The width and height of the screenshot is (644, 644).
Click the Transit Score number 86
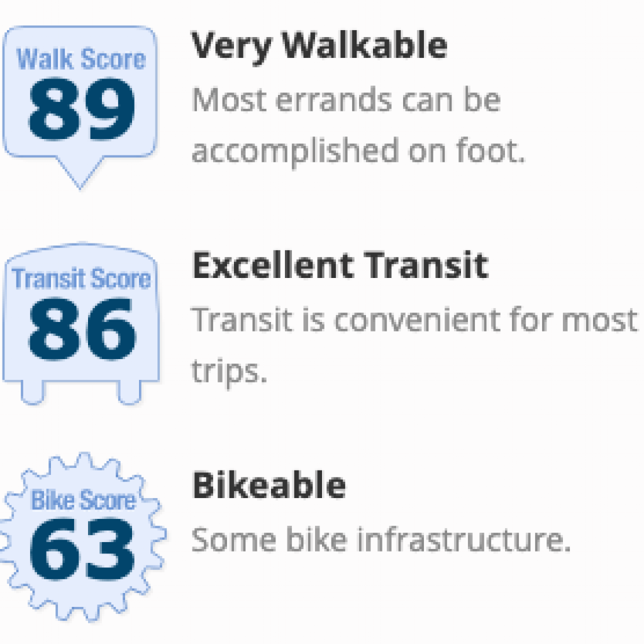tap(82, 329)
